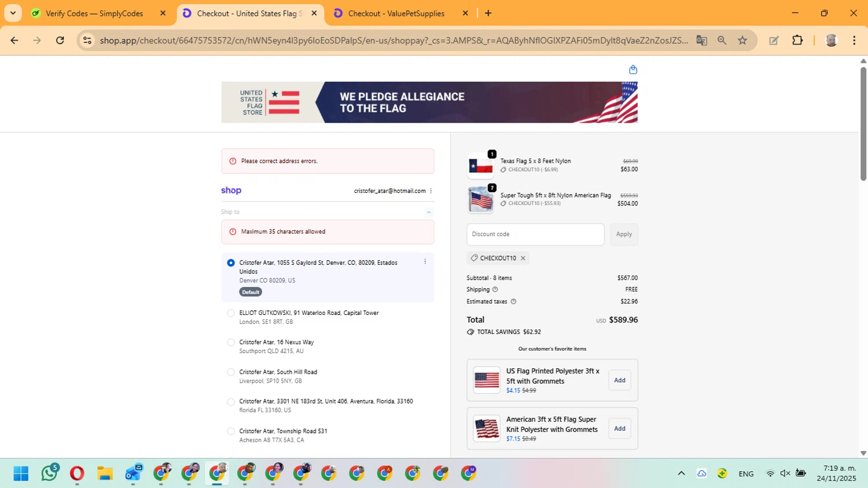868x488 pixels.
Task: Open Outlook mail from taskbar
Action: pos(133,474)
